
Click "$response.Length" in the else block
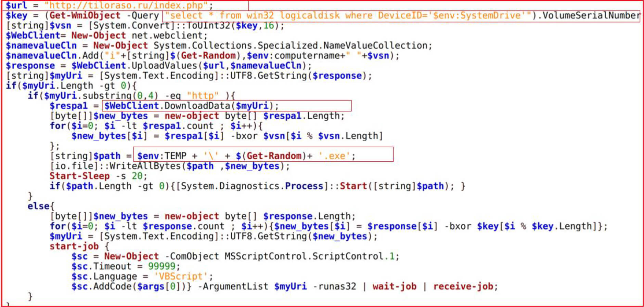(x=307, y=216)
